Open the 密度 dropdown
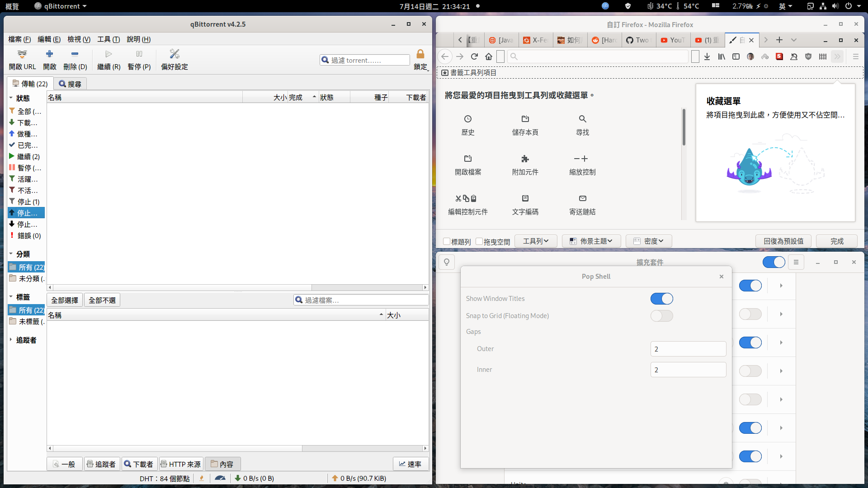The image size is (868, 488). click(x=649, y=241)
